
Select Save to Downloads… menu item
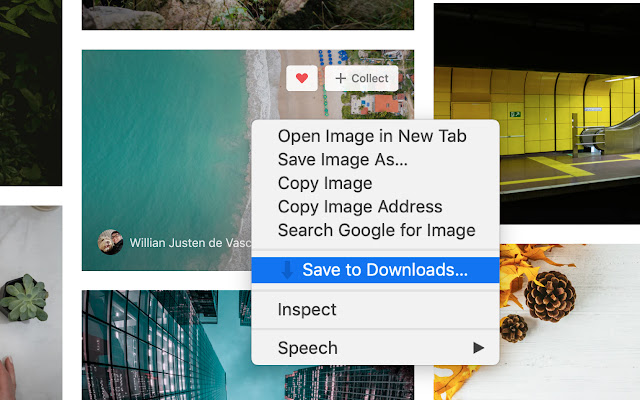click(375, 270)
